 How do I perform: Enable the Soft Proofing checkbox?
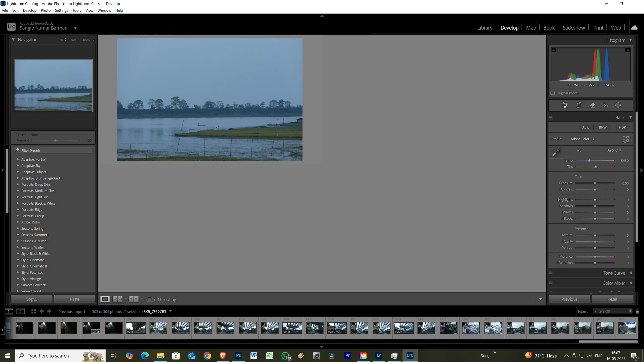tap(150, 299)
